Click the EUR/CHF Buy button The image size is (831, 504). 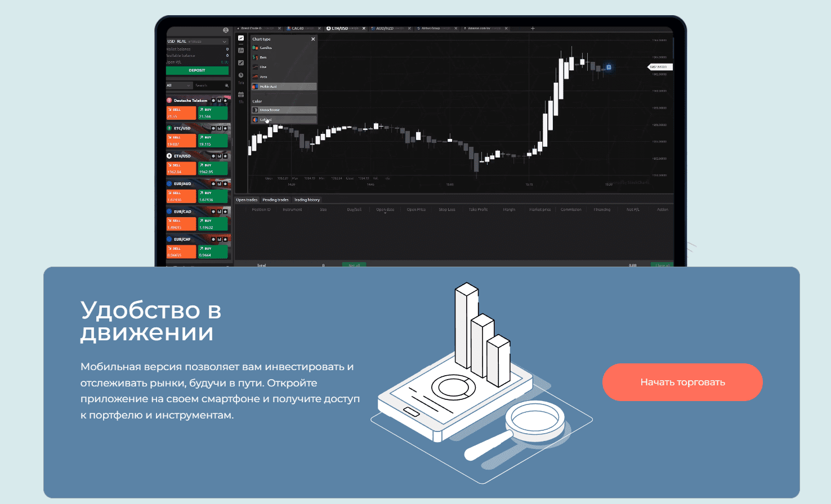213,251
